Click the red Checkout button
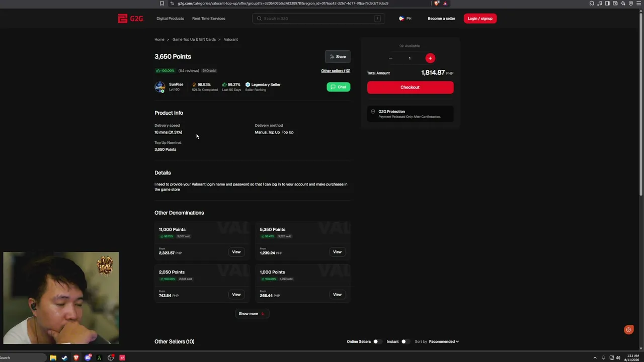This screenshot has width=644, height=362. [x=410, y=87]
